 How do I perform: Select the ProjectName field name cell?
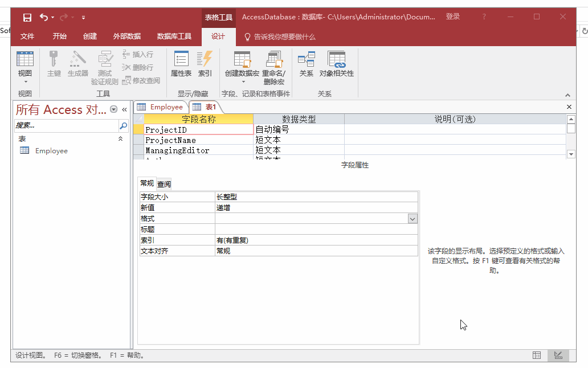click(198, 140)
